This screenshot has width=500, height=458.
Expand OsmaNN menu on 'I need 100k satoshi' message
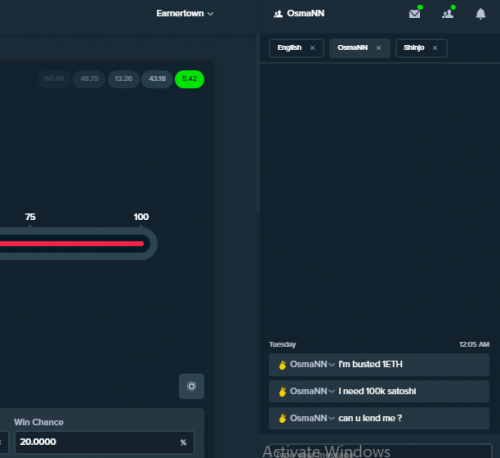(x=332, y=392)
